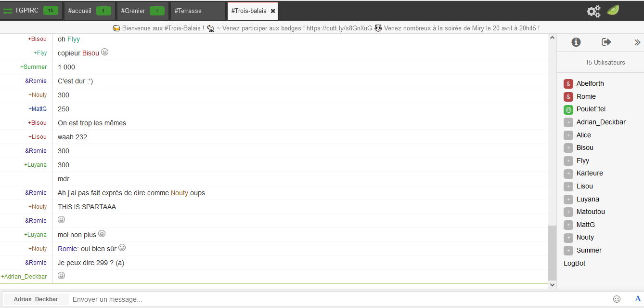644x308 pixels.
Task: Switch to the #accueil tab
Action: pos(90,11)
